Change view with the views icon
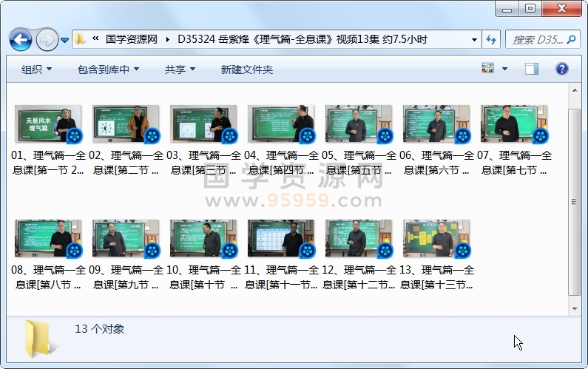The image size is (588, 369). (x=488, y=68)
